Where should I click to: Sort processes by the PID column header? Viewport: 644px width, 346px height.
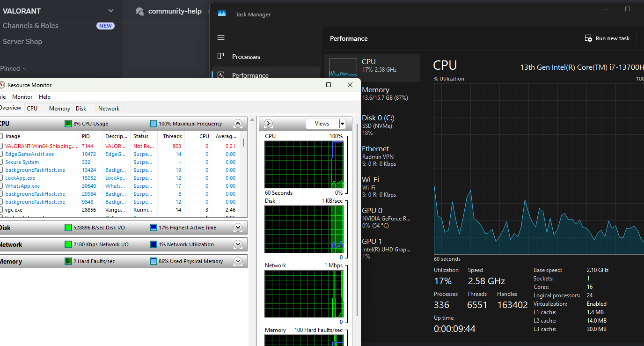(91, 136)
